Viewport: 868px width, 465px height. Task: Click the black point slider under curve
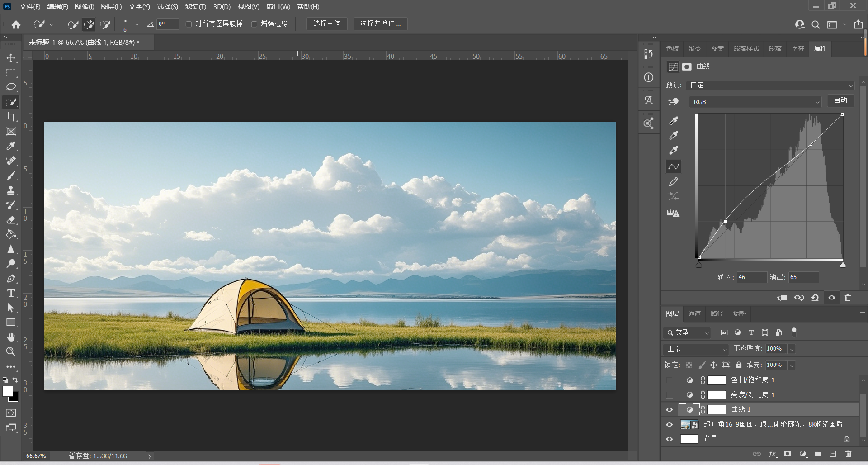tap(699, 265)
